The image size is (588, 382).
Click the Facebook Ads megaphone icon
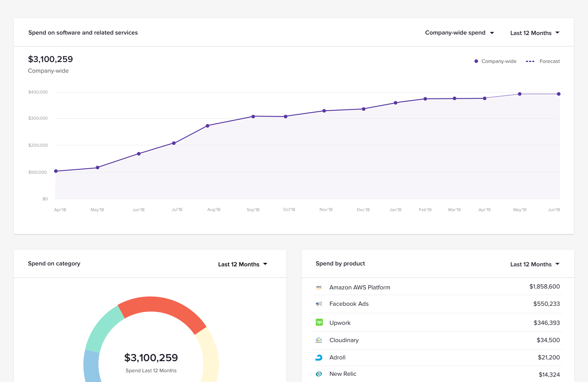319,304
